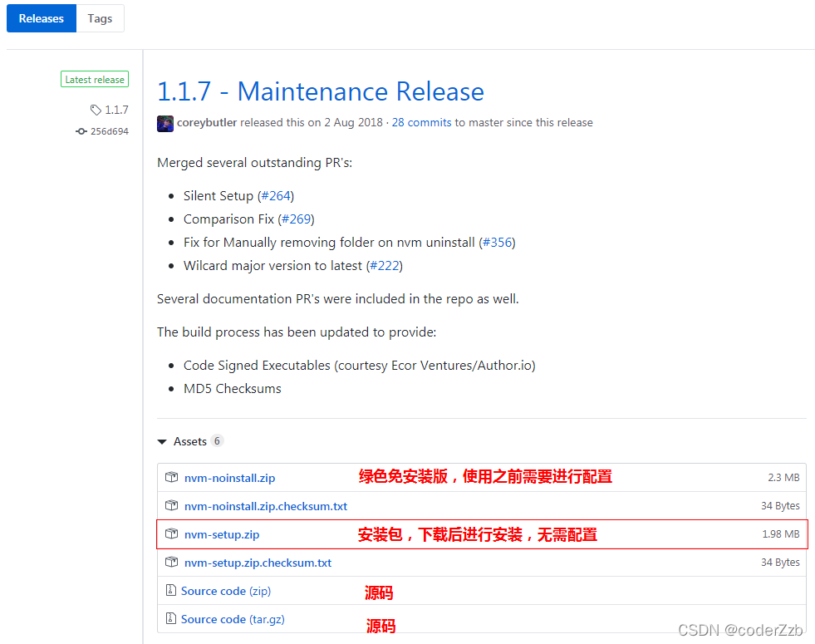Click the 'released this on 2 Aug 2018' text

point(312,123)
